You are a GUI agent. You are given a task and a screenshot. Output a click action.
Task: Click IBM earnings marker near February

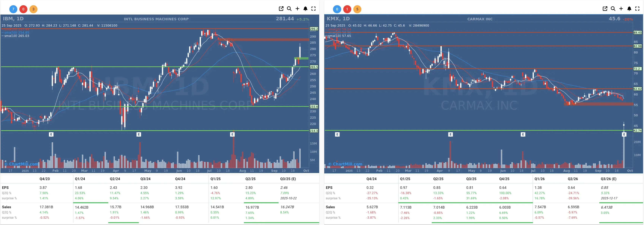click(x=51, y=134)
